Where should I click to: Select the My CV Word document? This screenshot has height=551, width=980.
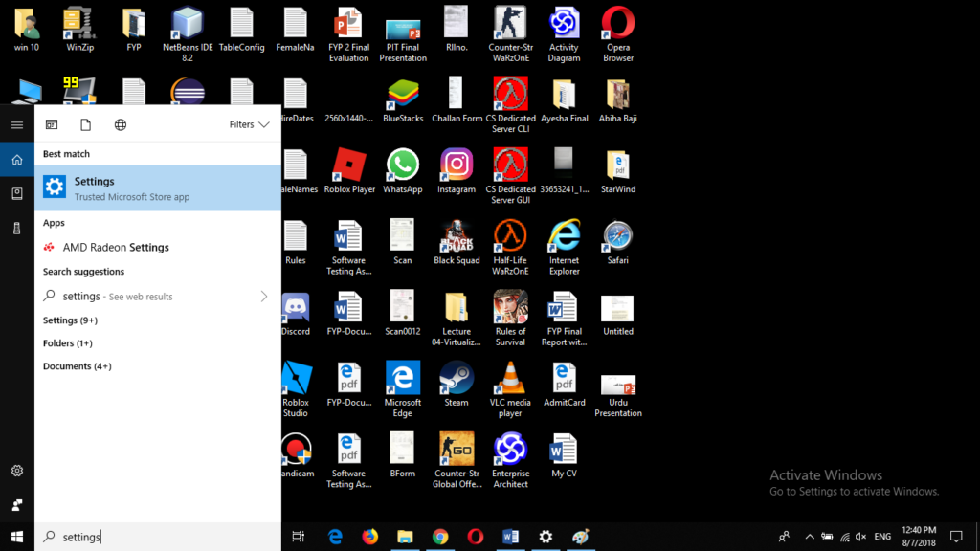(564, 455)
